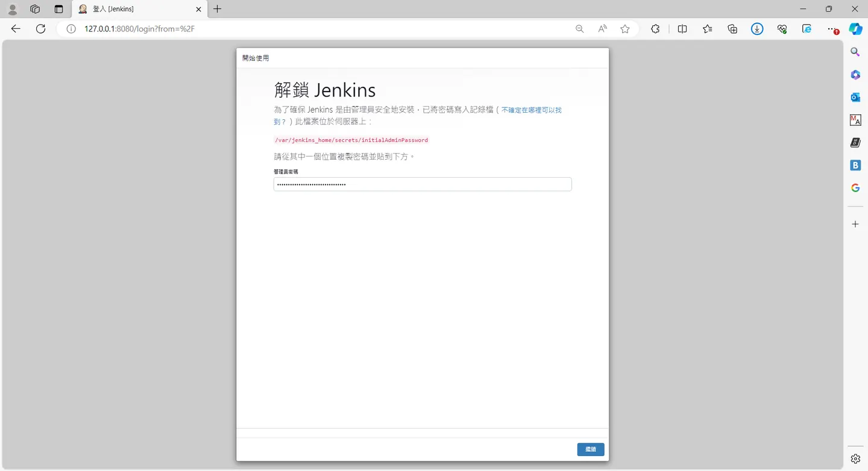The width and height of the screenshot is (868, 471).
Task: Click the 管理員密碼 password field
Action: tap(423, 184)
